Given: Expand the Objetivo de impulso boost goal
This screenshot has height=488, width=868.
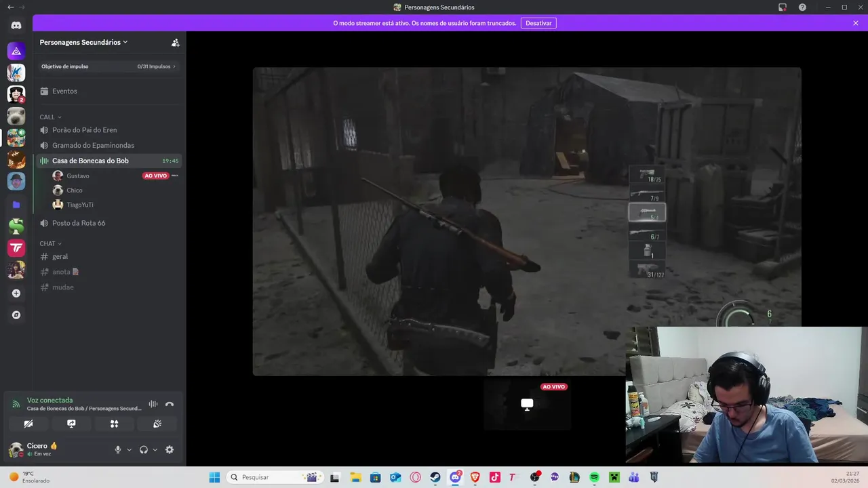Looking at the screenshot, I should tap(108, 66).
